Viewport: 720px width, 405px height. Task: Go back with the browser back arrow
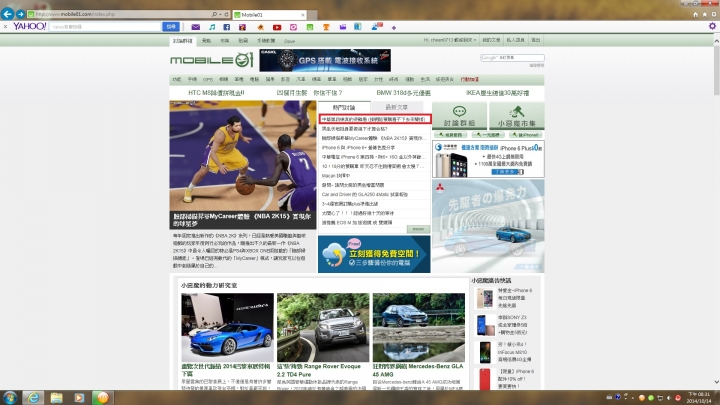click(7, 14)
